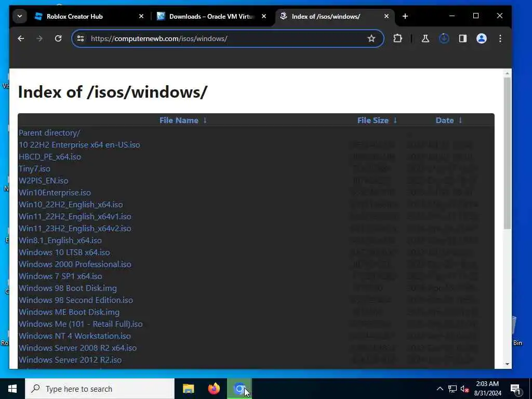Download Windows Server 2012 R2.iso
This screenshot has width=532, height=399.
[x=70, y=360]
